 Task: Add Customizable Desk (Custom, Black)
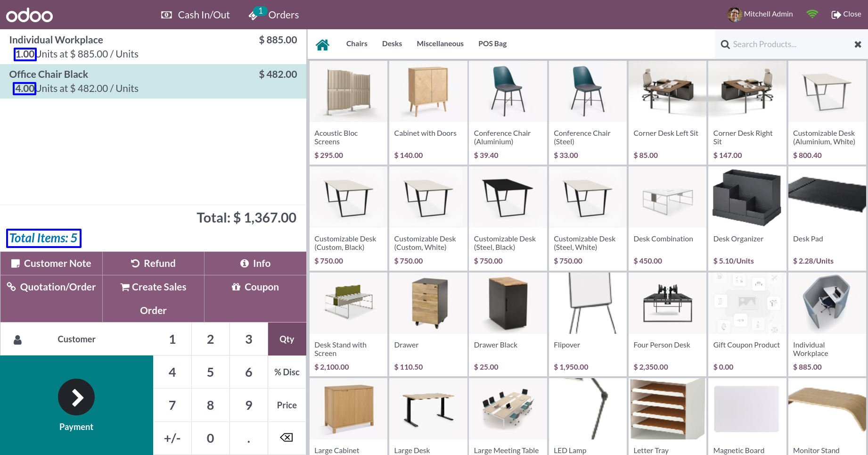(348, 218)
